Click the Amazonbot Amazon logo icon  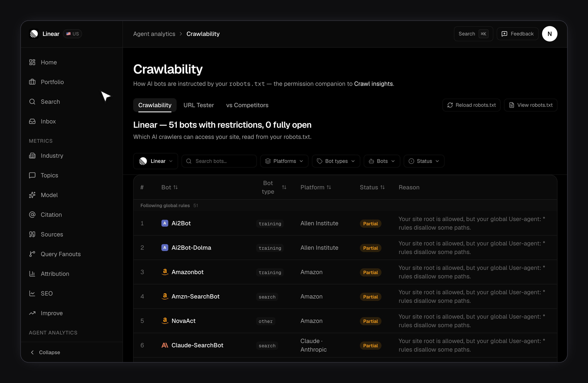click(165, 272)
